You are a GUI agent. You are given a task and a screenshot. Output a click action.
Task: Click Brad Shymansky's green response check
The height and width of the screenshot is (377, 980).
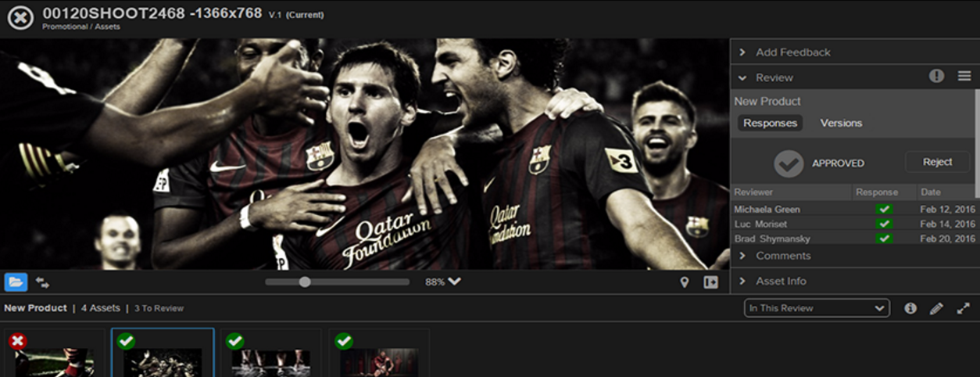[884, 239]
